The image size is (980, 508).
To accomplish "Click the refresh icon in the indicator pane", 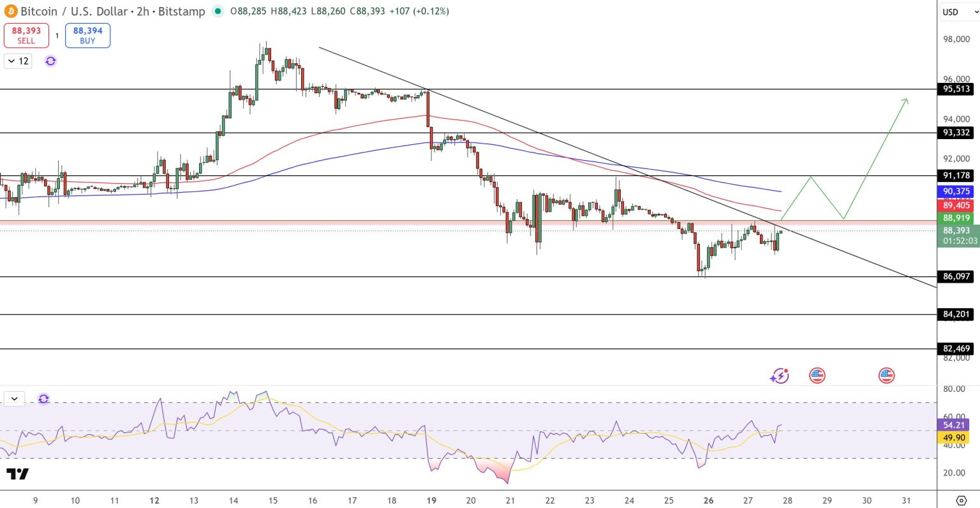I will (43, 398).
